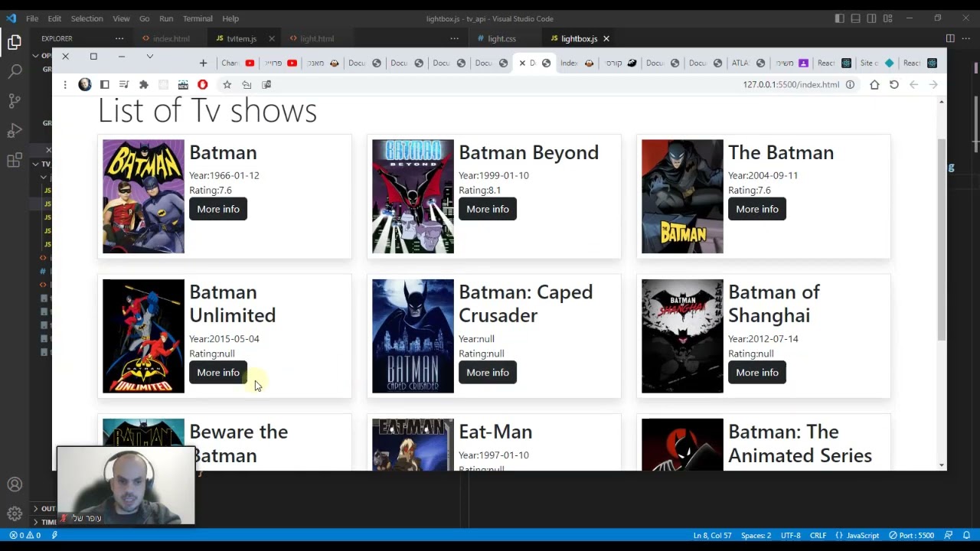Open more actions ellipsis of left editor group
This screenshot has width=980, height=551.
click(455, 38)
